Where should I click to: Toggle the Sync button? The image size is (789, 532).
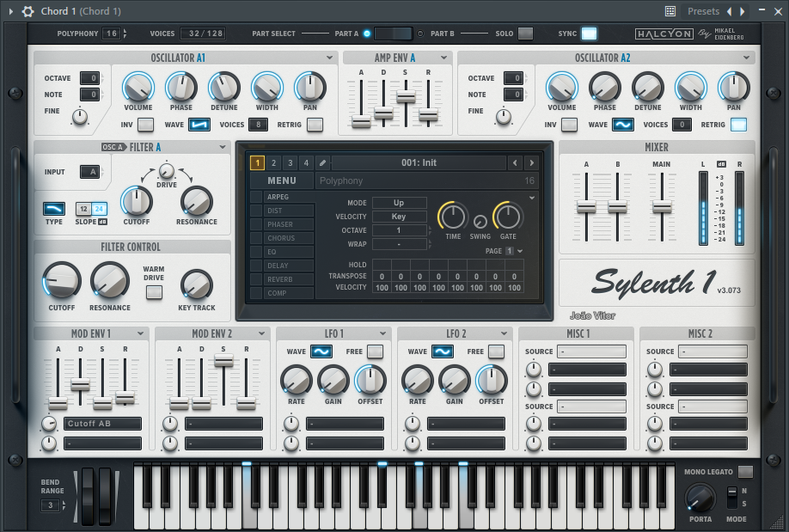tap(589, 34)
